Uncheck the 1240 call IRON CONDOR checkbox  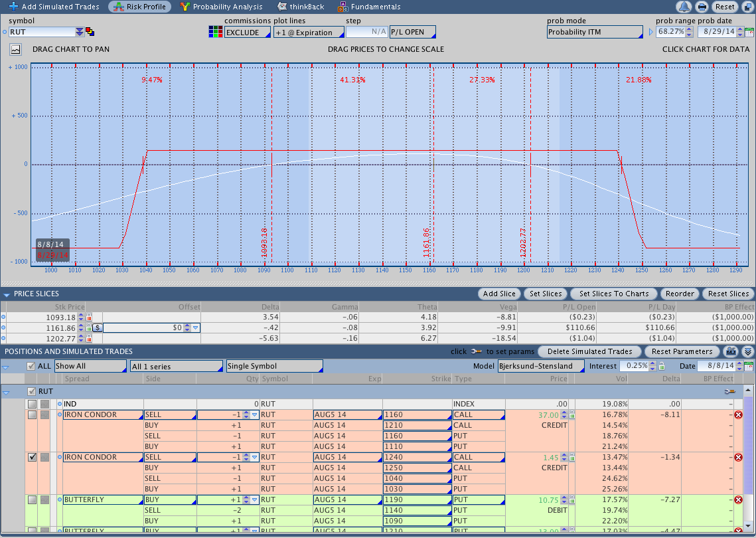tap(32, 458)
